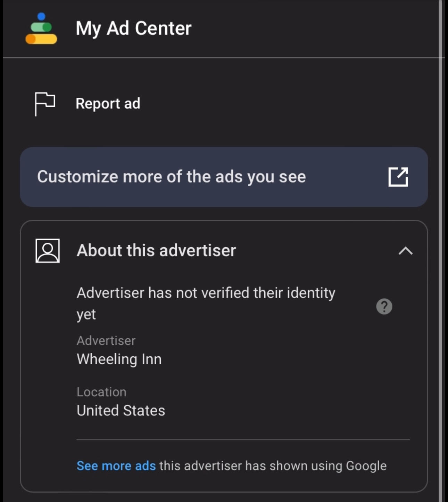Click the Advertiser field label
The image size is (448, 502).
106,341
